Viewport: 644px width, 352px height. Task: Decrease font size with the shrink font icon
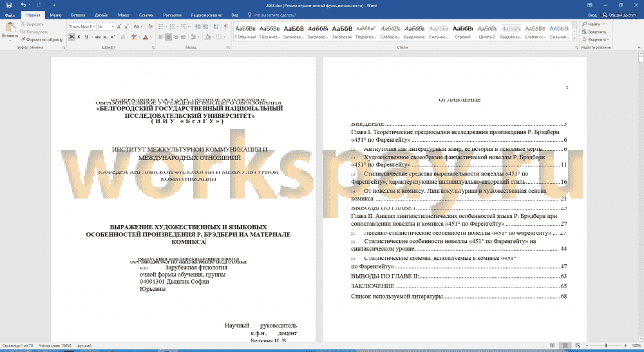click(x=126, y=26)
